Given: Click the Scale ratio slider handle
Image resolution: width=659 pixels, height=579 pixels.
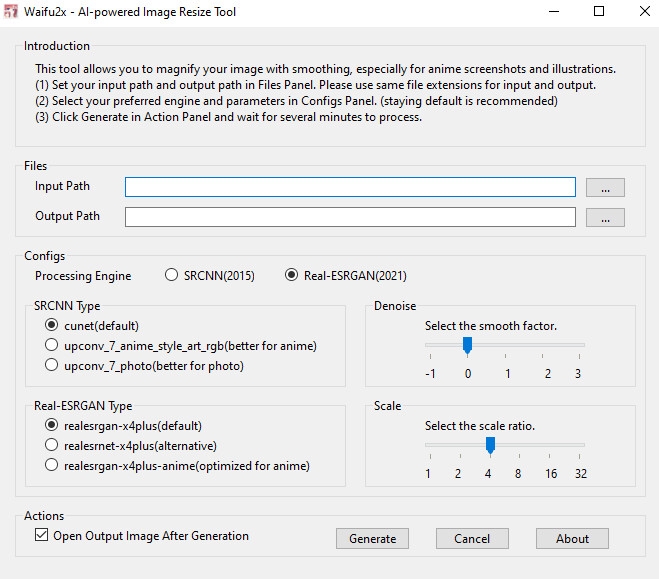Looking at the screenshot, I should [490, 445].
